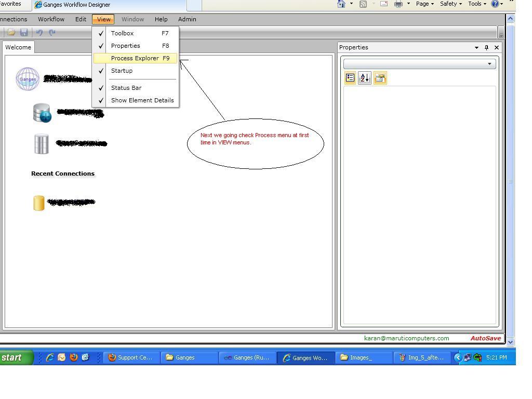Click the Read Mail icon in browser bar
This screenshot has height=399, width=532.
click(384, 4)
